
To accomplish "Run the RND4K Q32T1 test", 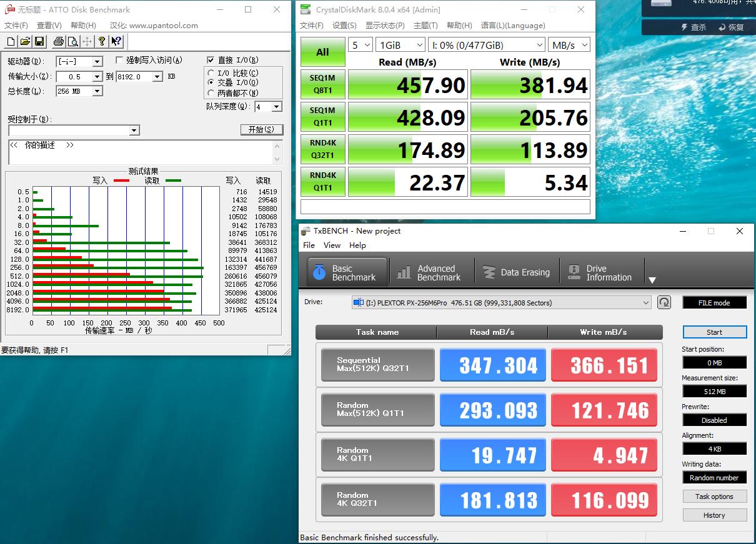I will point(322,149).
